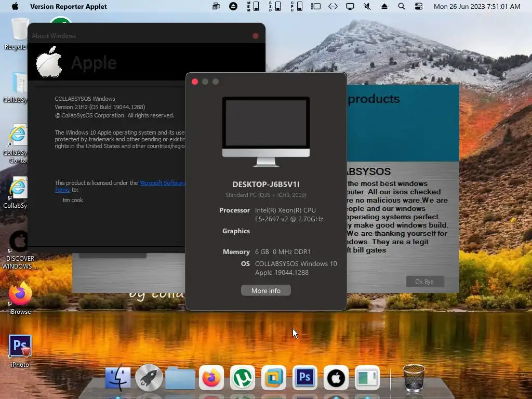Click the code brackets icon in menu bar

click(x=333, y=6)
